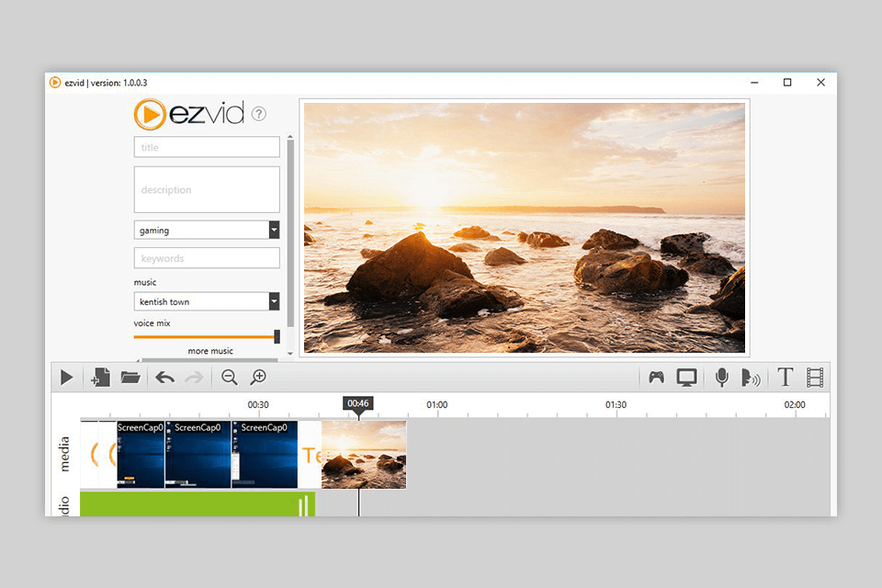Click the video preview image
The height and width of the screenshot is (588, 882).
pyautogui.click(x=525, y=227)
